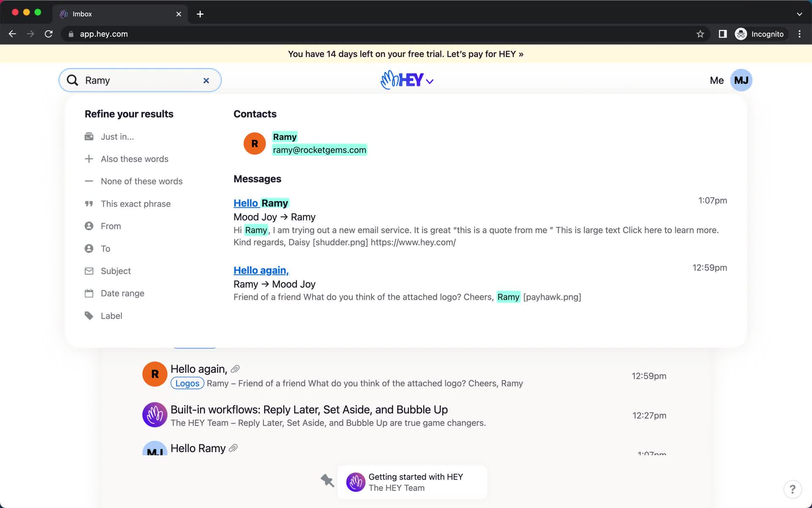Click the pin icon near Getting started
Image resolution: width=812 pixels, height=508 pixels.
[x=327, y=480]
